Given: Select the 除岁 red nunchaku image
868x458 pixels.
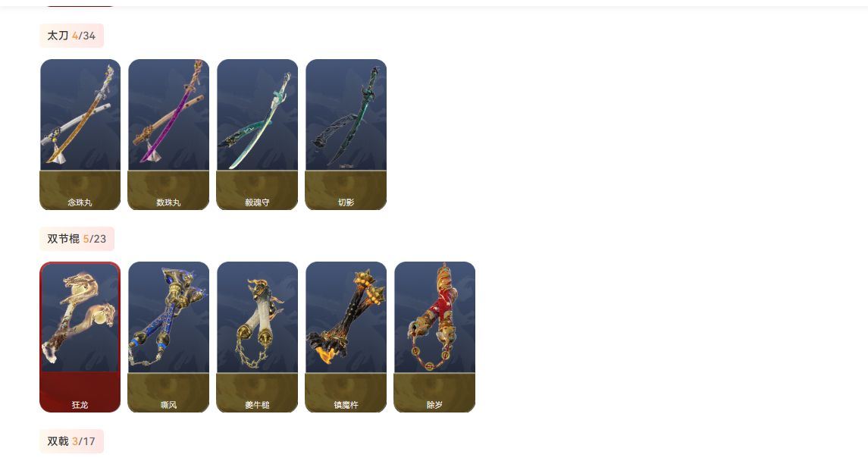Looking at the screenshot, I should (434, 317).
